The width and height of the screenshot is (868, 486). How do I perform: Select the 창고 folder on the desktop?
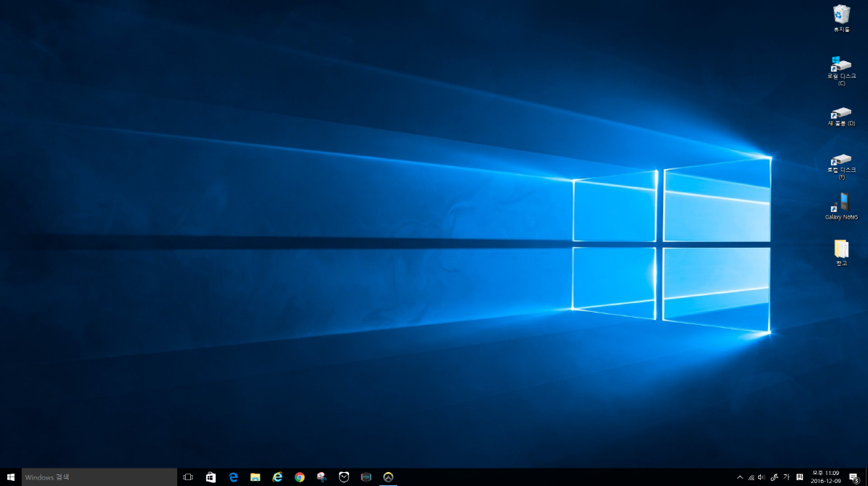point(842,253)
